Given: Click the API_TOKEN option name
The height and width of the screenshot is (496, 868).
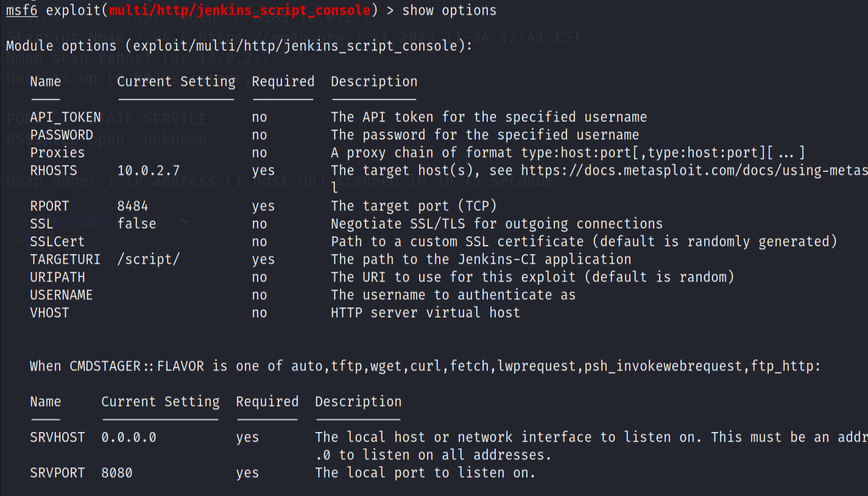Looking at the screenshot, I should coord(66,117).
